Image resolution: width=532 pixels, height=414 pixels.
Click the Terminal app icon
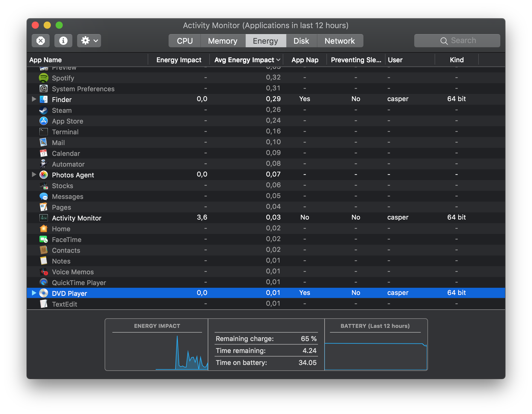44,132
